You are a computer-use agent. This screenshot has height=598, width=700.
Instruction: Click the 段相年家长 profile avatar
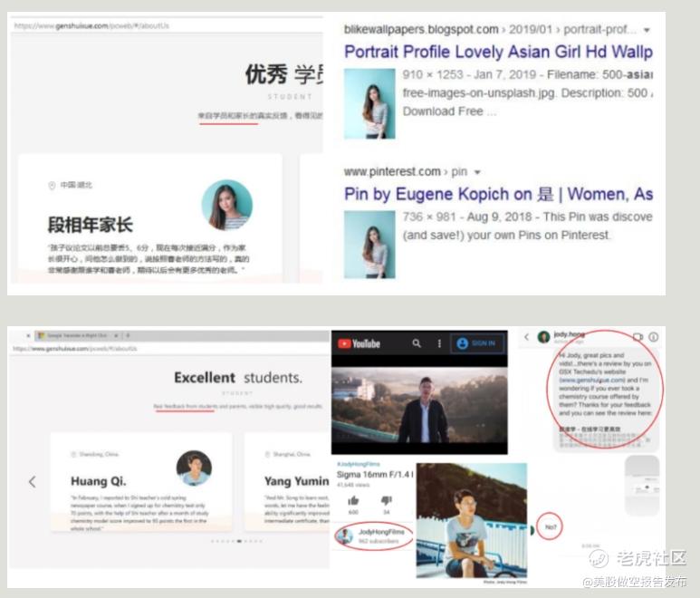click(226, 205)
